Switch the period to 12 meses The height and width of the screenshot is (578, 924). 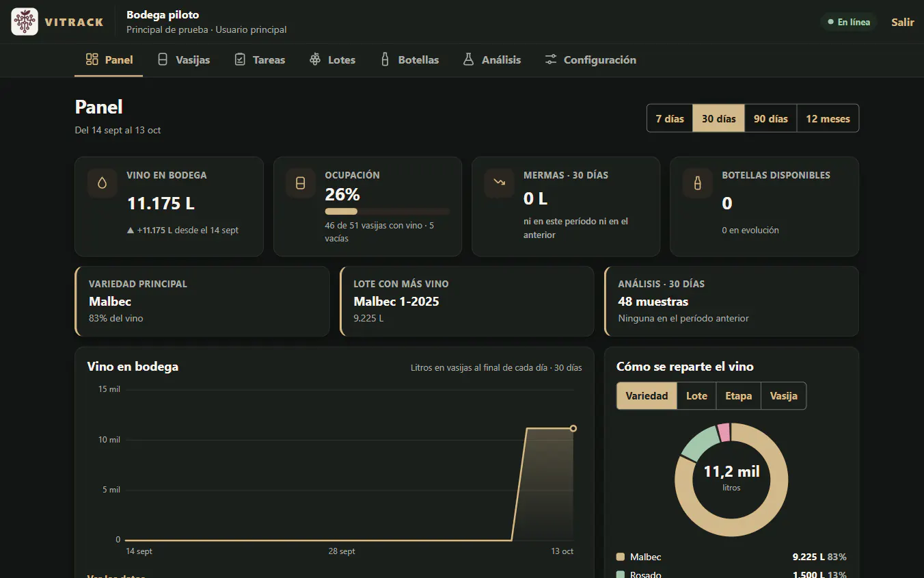828,118
